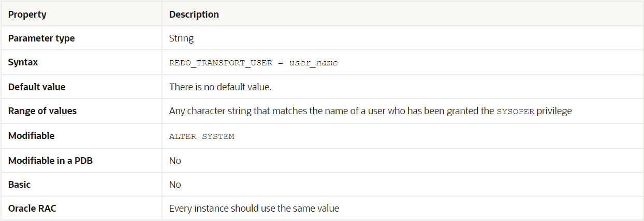Screen dimensions: 644x221
Task: Click the ALTER SYSTEM code text
Action: tap(201, 136)
